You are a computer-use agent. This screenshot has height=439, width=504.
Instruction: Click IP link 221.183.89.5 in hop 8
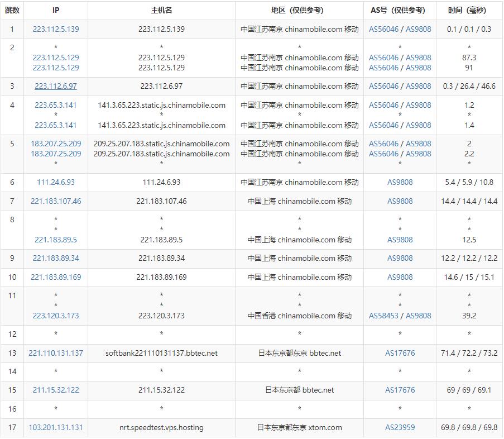(56, 240)
